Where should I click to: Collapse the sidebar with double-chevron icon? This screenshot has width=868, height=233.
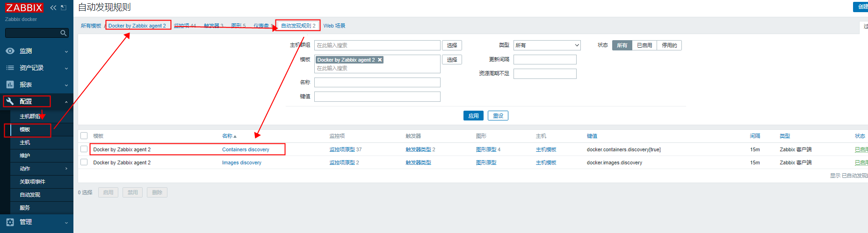[53, 7]
